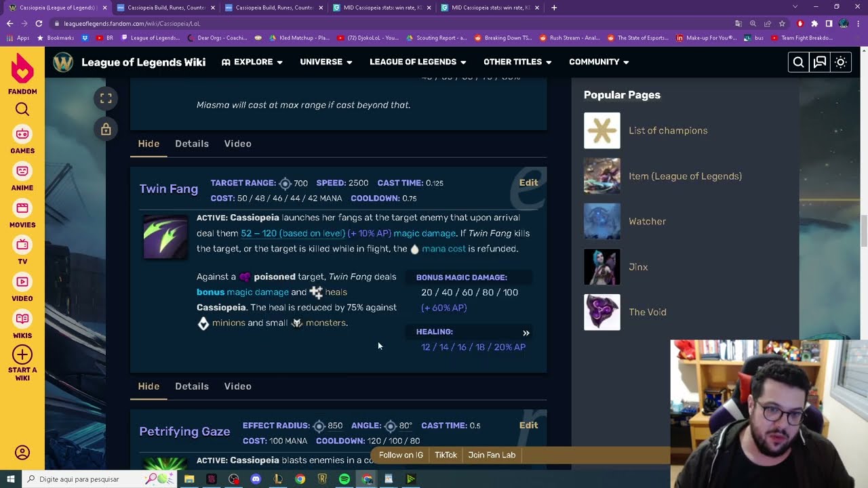Open the user profile icon in sidebar
This screenshot has width=868, height=488.
point(22,452)
